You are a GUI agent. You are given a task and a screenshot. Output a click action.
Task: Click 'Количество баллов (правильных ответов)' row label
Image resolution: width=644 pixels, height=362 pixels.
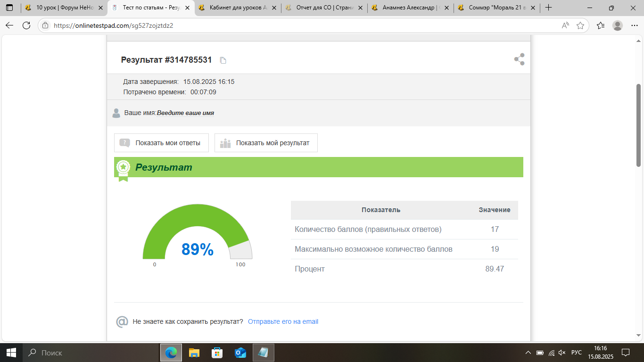point(368,230)
